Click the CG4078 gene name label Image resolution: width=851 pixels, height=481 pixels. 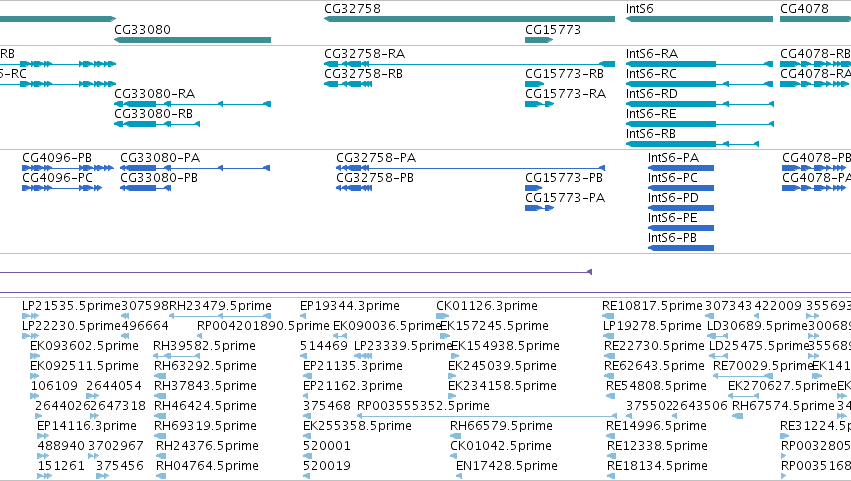click(804, 9)
